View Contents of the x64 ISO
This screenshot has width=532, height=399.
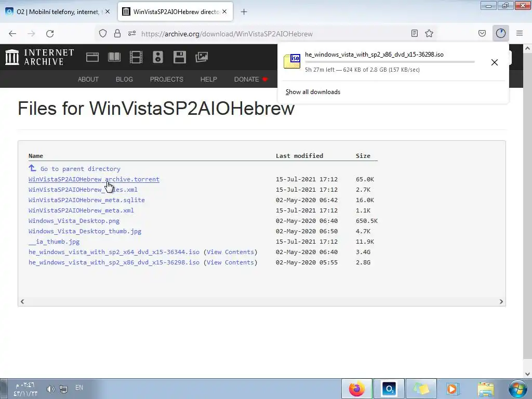click(230, 252)
